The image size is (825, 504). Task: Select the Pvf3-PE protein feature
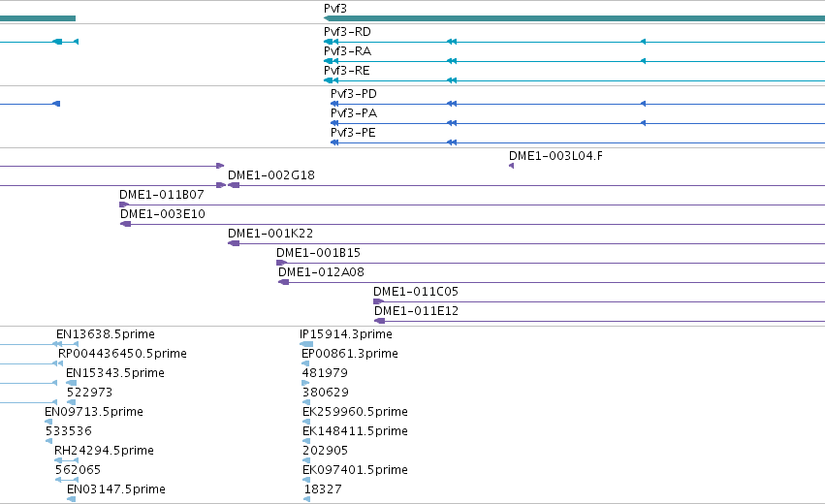[578, 142]
